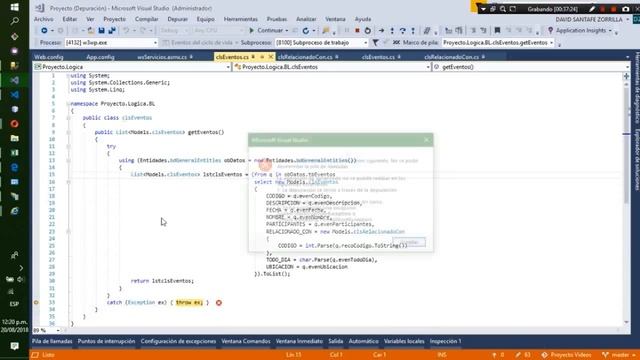640x360 pixels.
Task: Click the red breakpoint error icon after throw ex
Action: (219, 302)
